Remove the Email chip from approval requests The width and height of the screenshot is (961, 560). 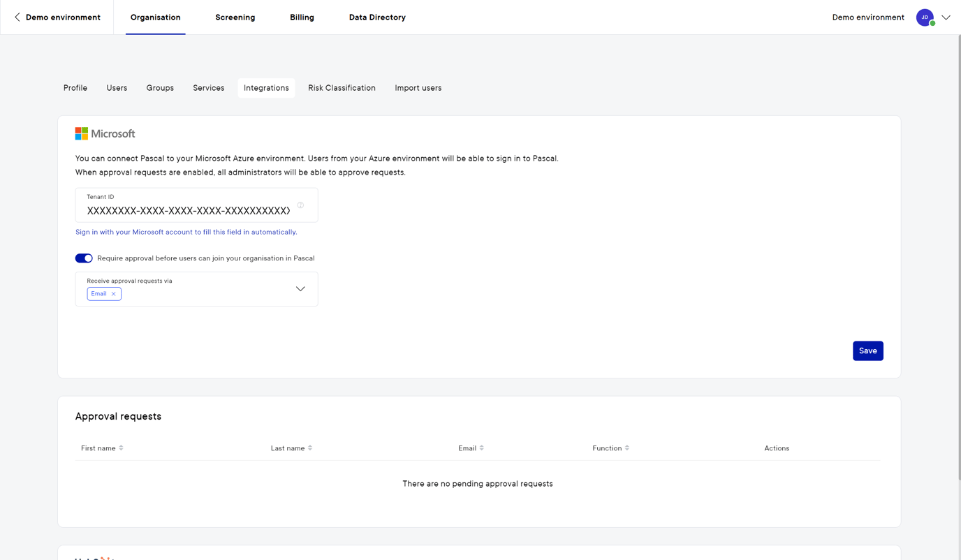[x=113, y=293]
